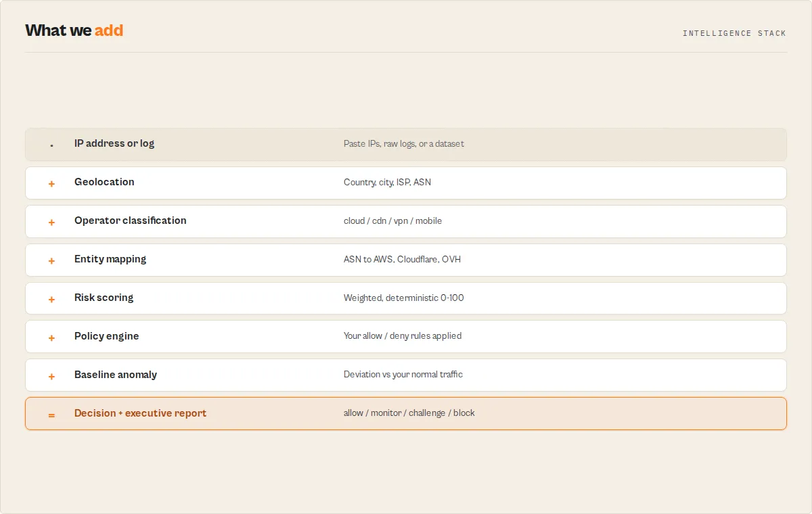Viewport: 812px width, 514px height.
Task: Click the Paste IPs, raw logs description
Action: coord(404,144)
